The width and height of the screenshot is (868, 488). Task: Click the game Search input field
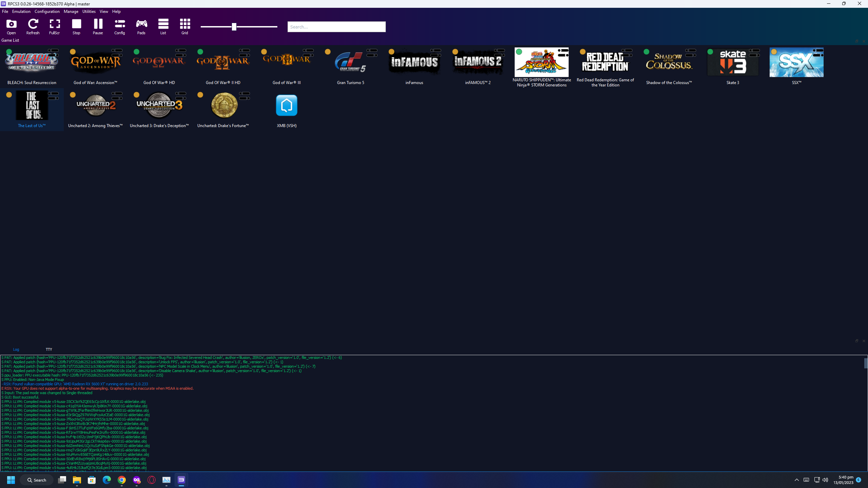point(336,27)
